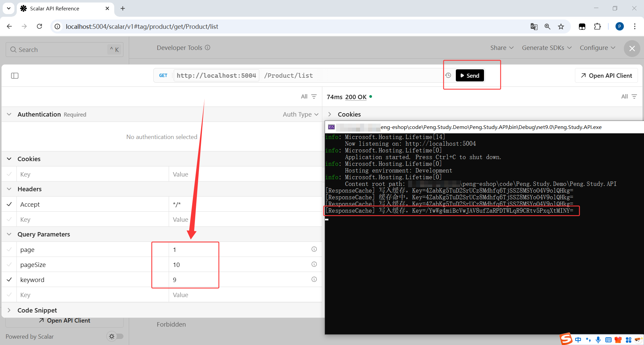Select the GET method badge
The width and height of the screenshot is (644, 345).
click(163, 76)
